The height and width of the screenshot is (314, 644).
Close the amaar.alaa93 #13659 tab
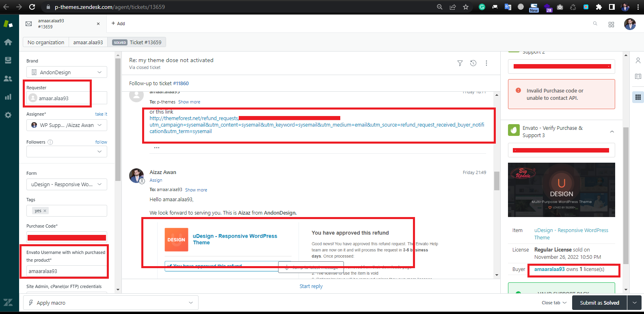tap(98, 24)
